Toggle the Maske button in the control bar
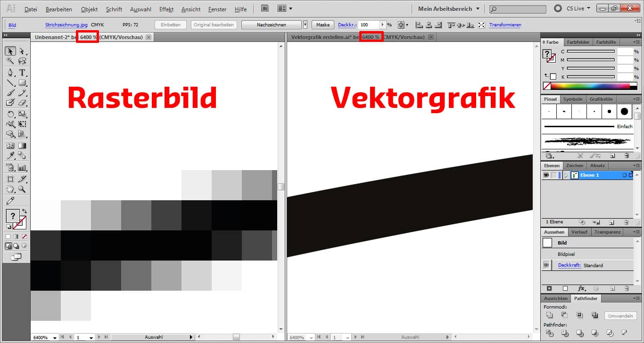Image resolution: width=644 pixels, height=343 pixels. coord(322,24)
